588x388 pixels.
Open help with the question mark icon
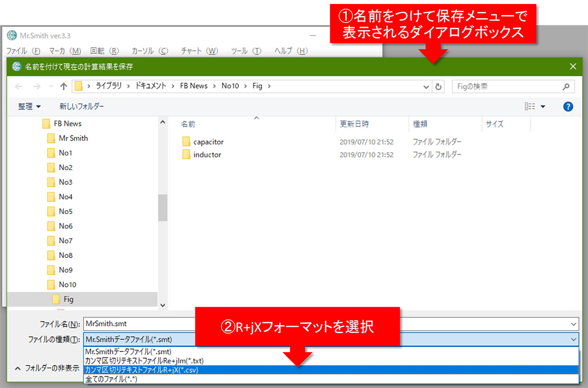pyautogui.click(x=568, y=106)
